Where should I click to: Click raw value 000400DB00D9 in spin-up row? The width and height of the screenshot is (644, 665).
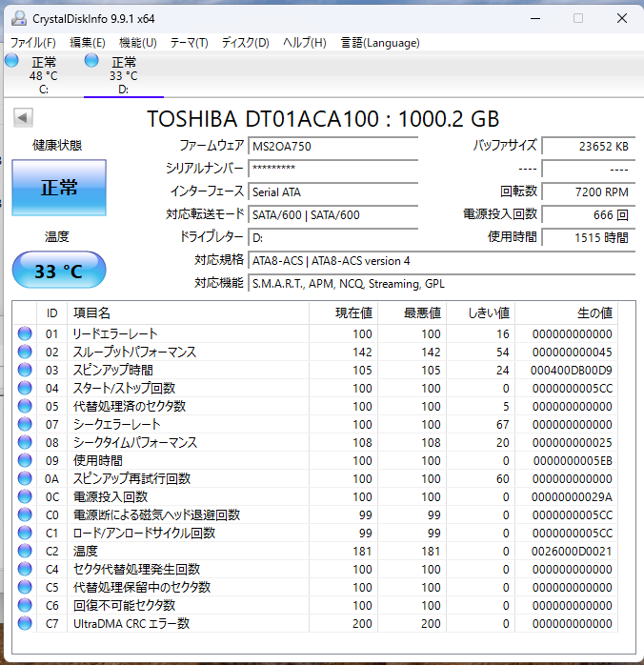[571, 371]
